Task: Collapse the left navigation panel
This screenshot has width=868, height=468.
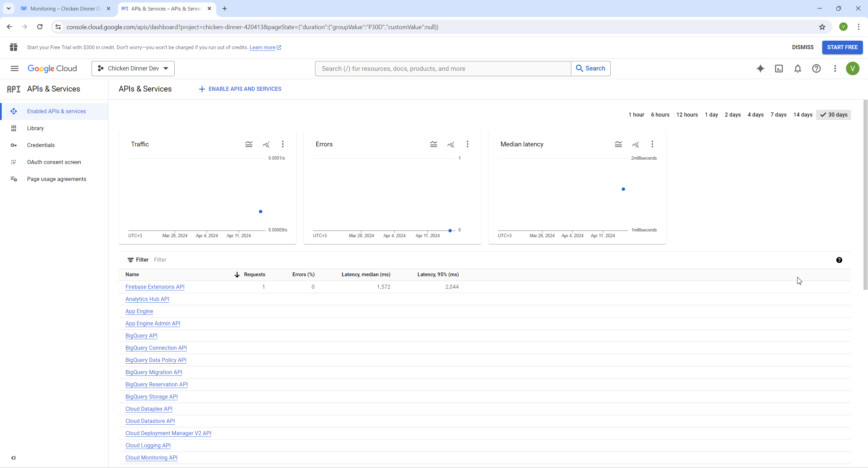Action: (x=13, y=458)
